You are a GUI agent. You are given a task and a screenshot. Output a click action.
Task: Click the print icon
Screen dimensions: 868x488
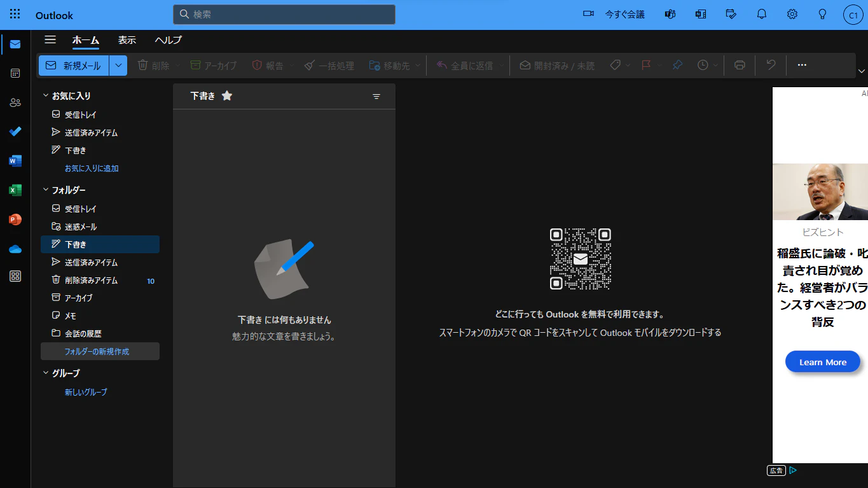click(740, 66)
